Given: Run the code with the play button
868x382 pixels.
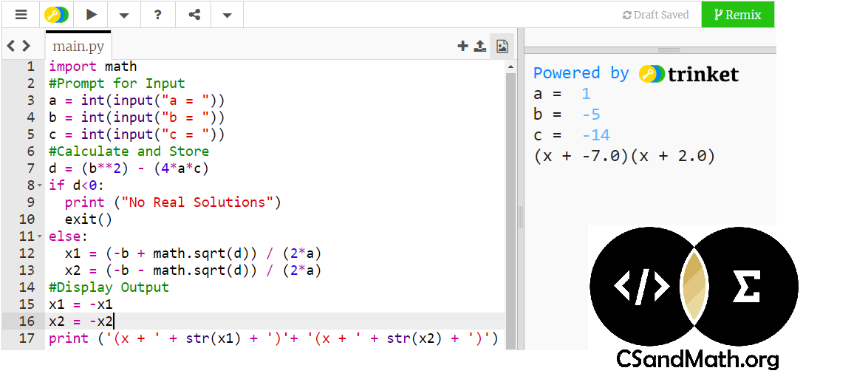Looking at the screenshot, I should tap(92, 15).
